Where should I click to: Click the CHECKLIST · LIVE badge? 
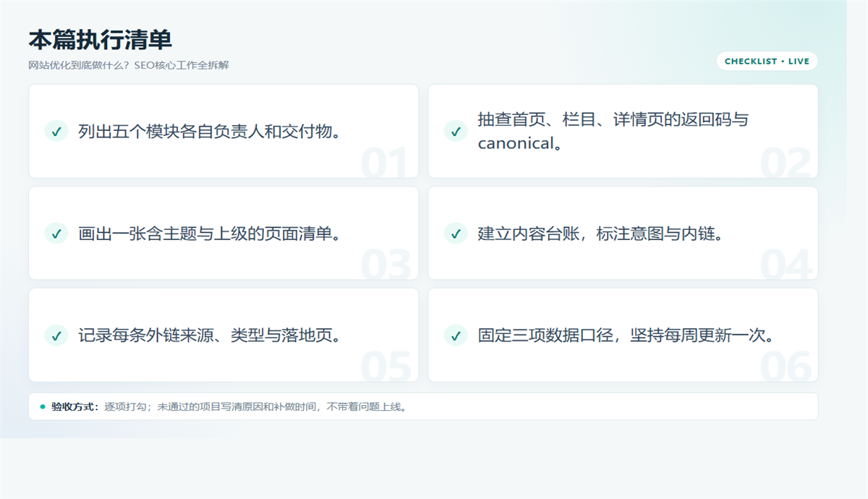(x=767, y=61)
